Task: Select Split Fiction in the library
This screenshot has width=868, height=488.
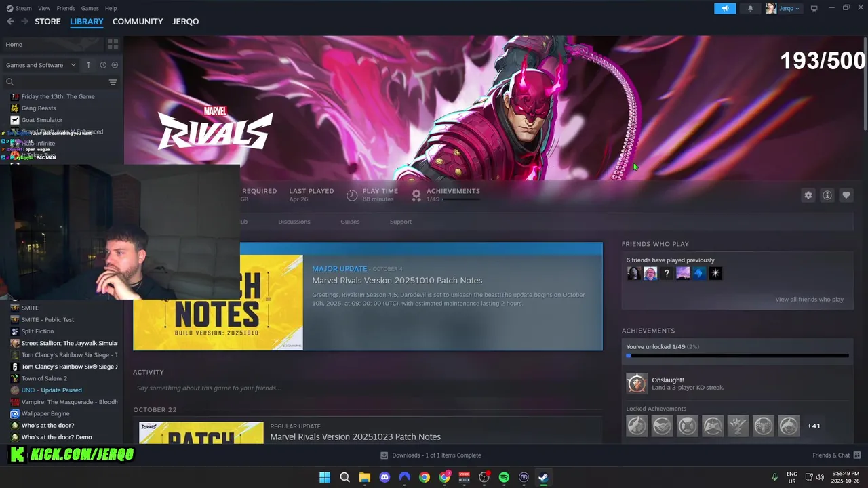Action: (x=37, y=331)
